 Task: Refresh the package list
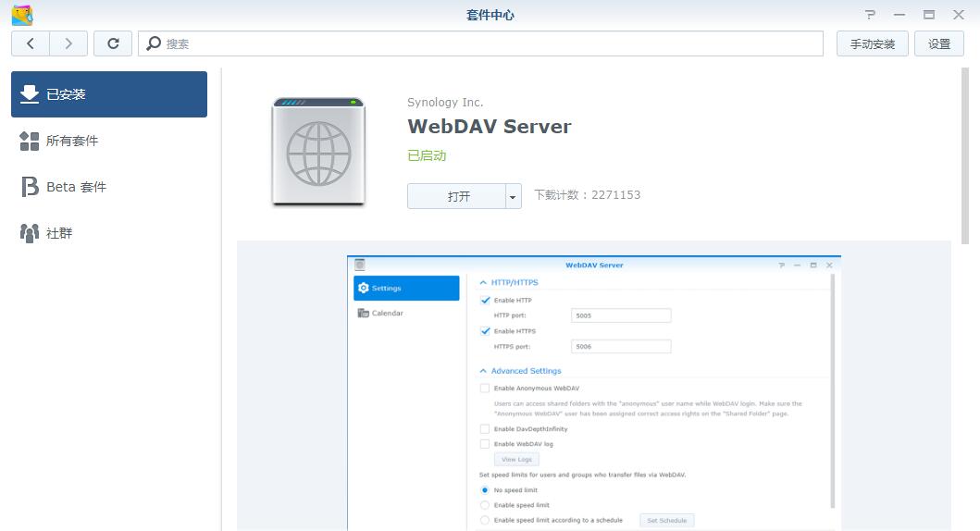click(x=113, y=43)
